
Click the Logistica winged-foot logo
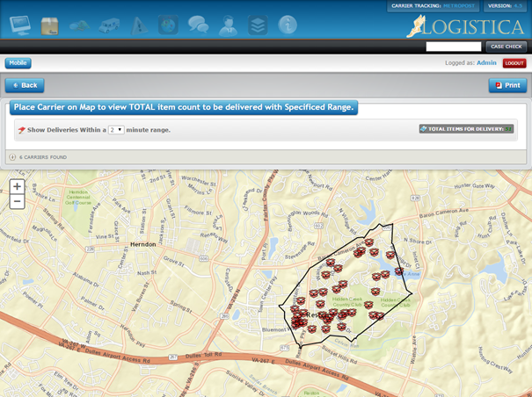pos(465,26)
